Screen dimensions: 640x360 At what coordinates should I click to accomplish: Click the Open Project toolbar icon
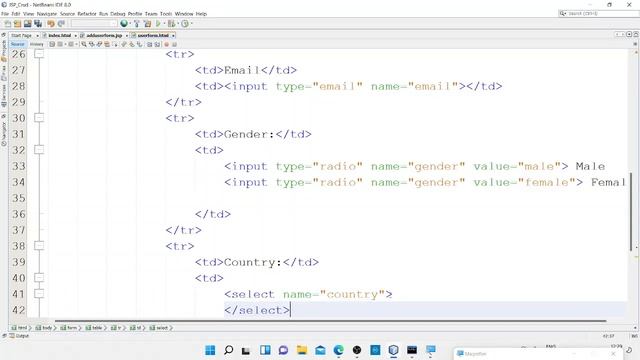[27, 24]
